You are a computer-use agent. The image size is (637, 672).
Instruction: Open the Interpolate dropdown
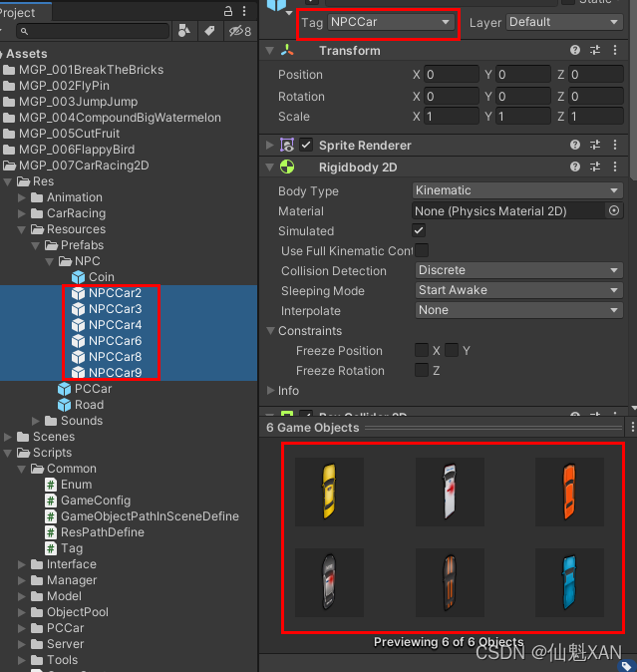coord(518,310)
